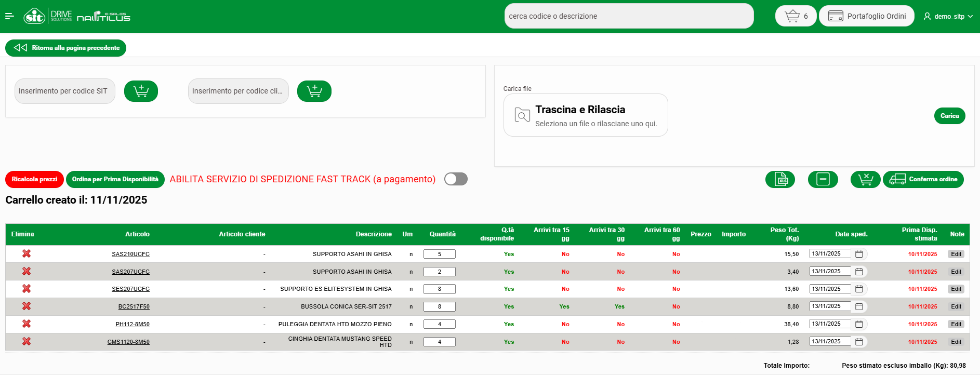The image size is (980, 375).
Task: Open the CMS1120-8M50 article link
Action: [x=128, y=342]
